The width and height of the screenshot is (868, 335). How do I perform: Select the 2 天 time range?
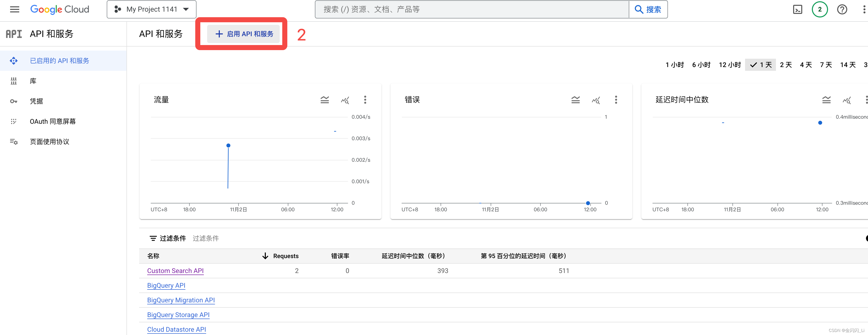[786, 65]
